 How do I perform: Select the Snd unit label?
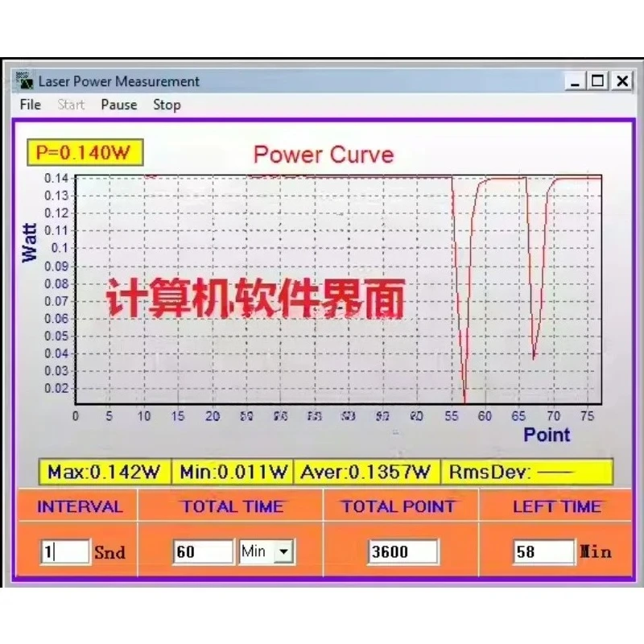109,552
